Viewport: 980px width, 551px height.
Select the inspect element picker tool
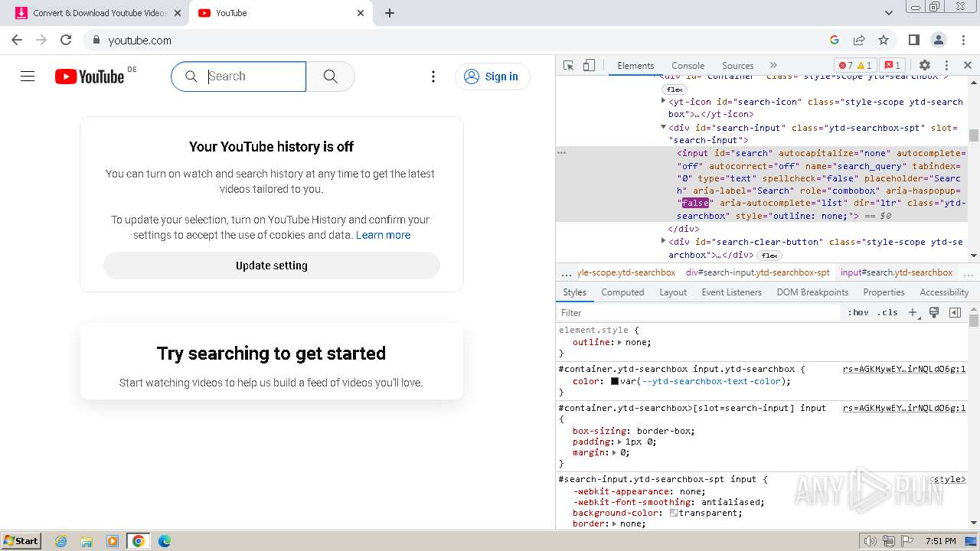568,65
